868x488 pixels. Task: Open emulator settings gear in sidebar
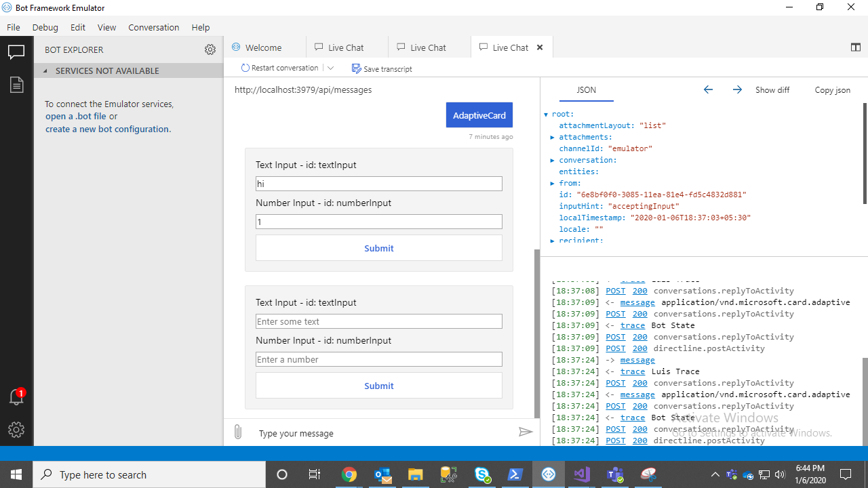click(16, 430)
